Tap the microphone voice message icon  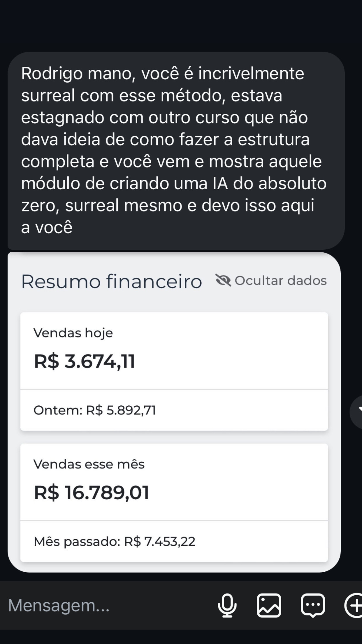pos(227,606)
